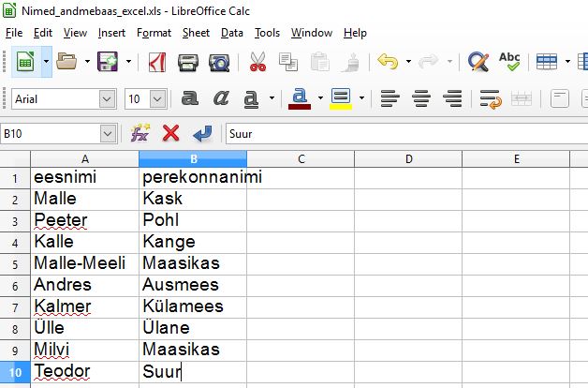The width and height of the screenshot is (588, 388).
Task: Export directly as PDF icon
Action: pyautogui.click(x=157, y=62)
